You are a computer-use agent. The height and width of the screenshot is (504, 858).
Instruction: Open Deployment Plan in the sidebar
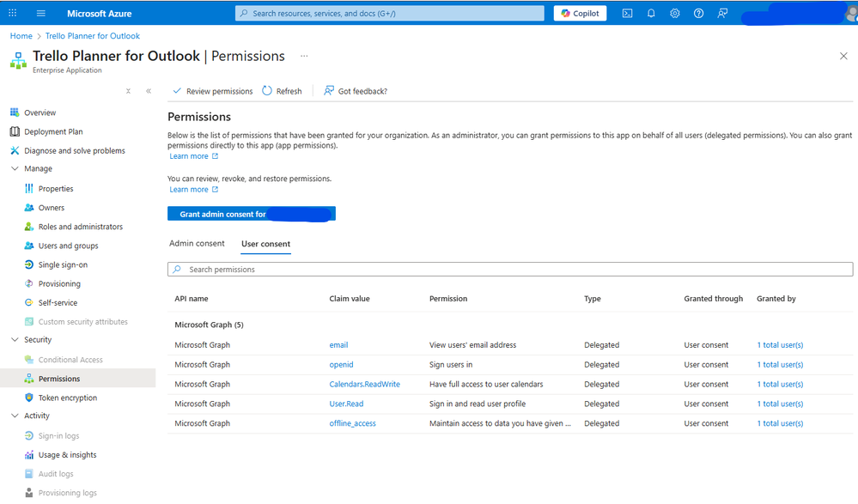(x=53, y=132)
